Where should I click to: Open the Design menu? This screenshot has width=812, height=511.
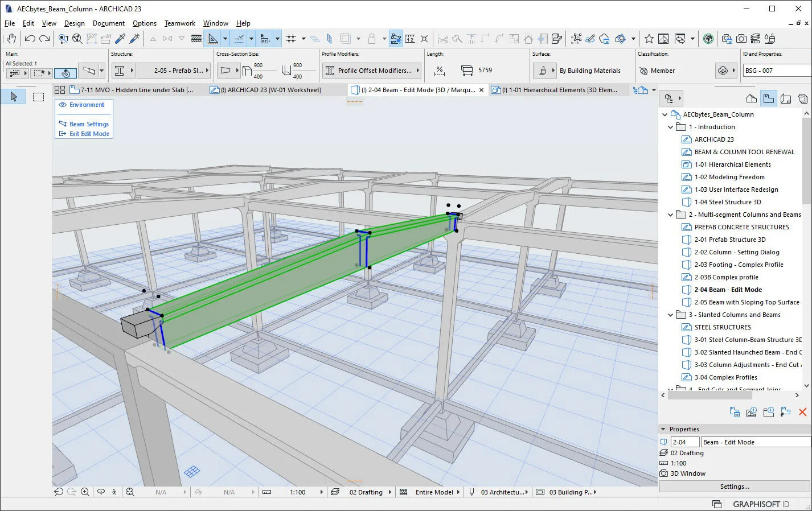(74, 23)
